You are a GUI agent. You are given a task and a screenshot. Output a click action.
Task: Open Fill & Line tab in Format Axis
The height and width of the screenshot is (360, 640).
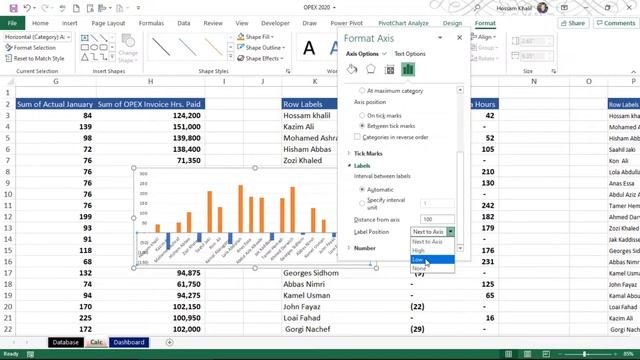click(352, 69)
